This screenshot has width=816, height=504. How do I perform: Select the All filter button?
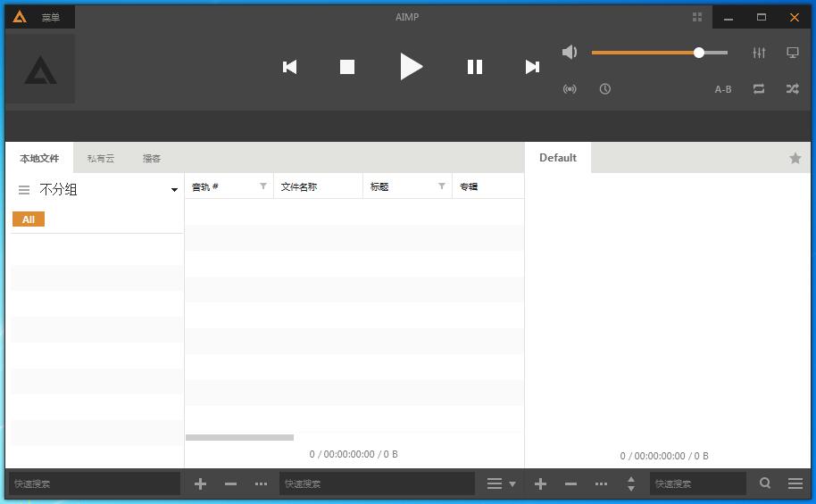(29, 219)
